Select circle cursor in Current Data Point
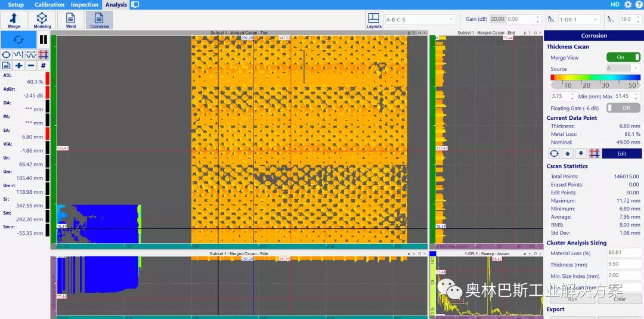This screenshot has width=644, height=319. [554, 154]
